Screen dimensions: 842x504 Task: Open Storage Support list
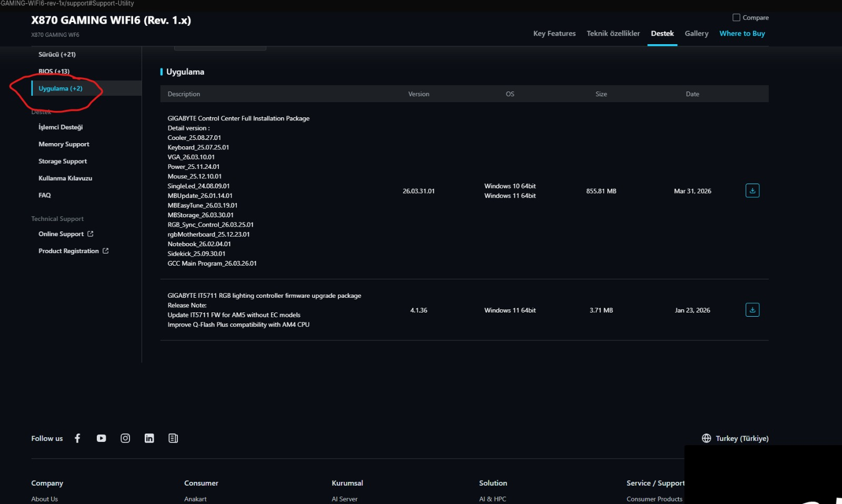click(x=63, y=161)
